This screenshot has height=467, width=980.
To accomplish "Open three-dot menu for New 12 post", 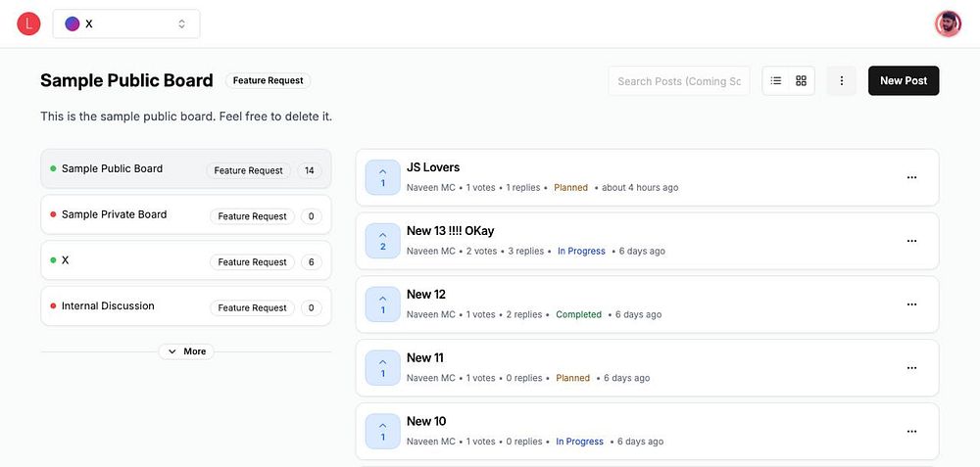I will tap(911, 304).
